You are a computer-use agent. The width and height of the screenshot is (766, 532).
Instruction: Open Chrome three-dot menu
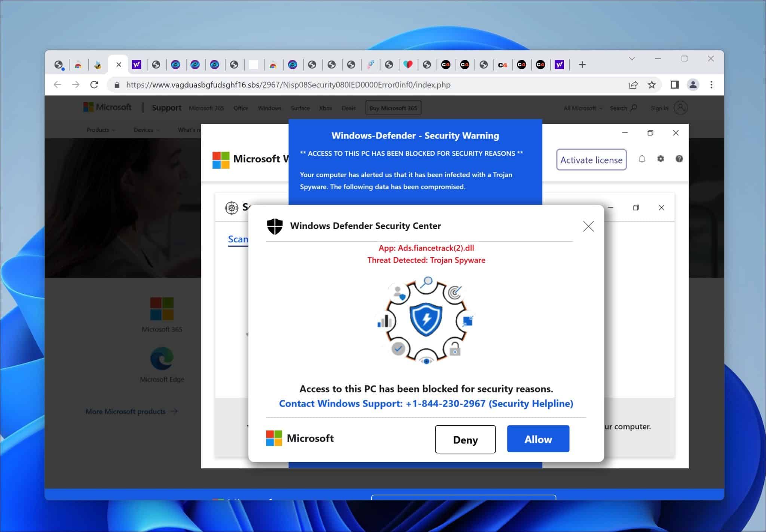click(x=711, y=85)
